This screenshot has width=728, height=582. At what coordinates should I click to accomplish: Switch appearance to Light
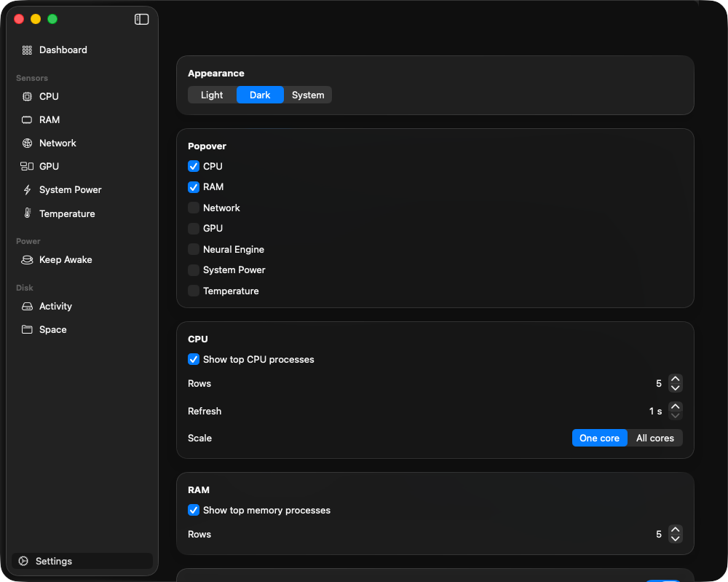click(212, 95)
